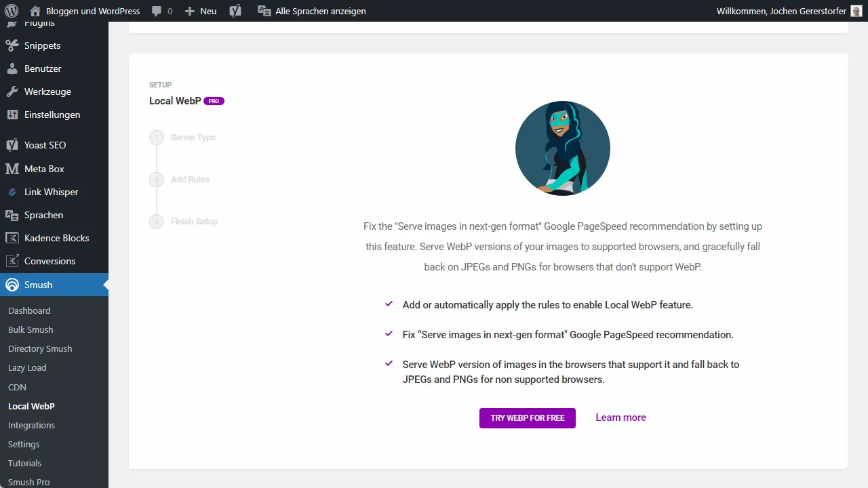Open Integrations submenu
Image resolution: width=868 pixels, height=488 pixels.
pyautogui.click(x=31, y=425)
